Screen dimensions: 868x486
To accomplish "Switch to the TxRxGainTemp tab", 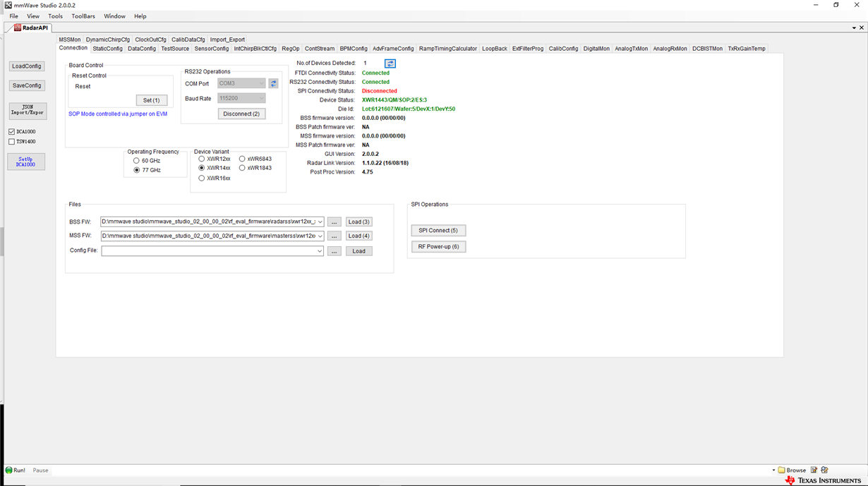I will (x=747, y=49).
